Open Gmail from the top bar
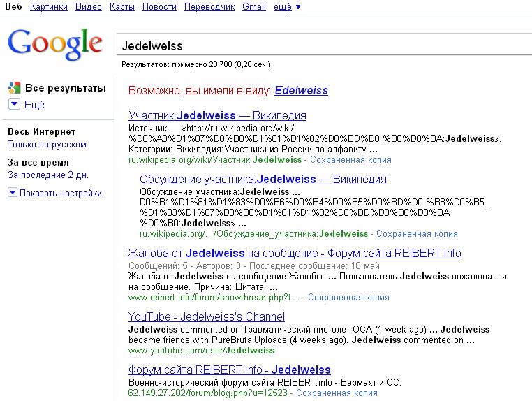 (254, 7)
